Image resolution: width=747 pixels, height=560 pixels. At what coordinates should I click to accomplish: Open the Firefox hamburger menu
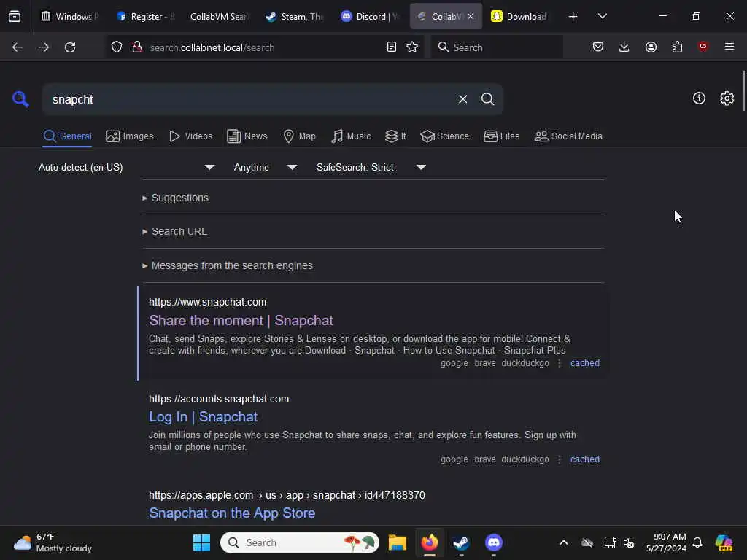[x=729, y=47]
